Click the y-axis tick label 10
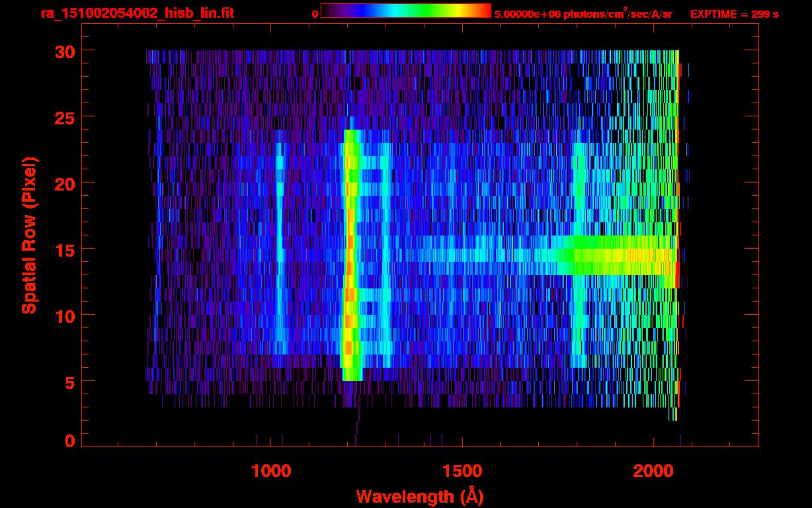The height and width of the screenshot is (508, 812). (x=64, y=316)
